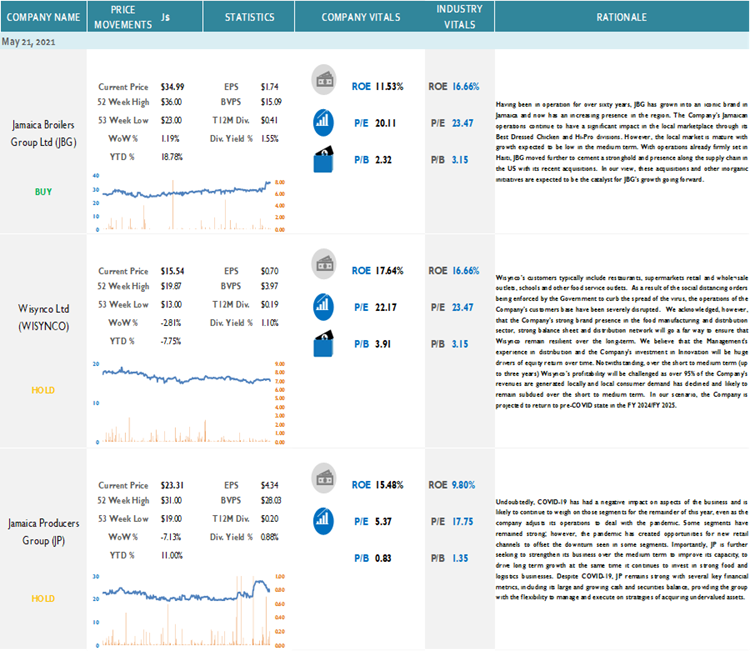Click the May 21, 2021 date row
This screenshot has width=750, height=651.
coord(375,41)
